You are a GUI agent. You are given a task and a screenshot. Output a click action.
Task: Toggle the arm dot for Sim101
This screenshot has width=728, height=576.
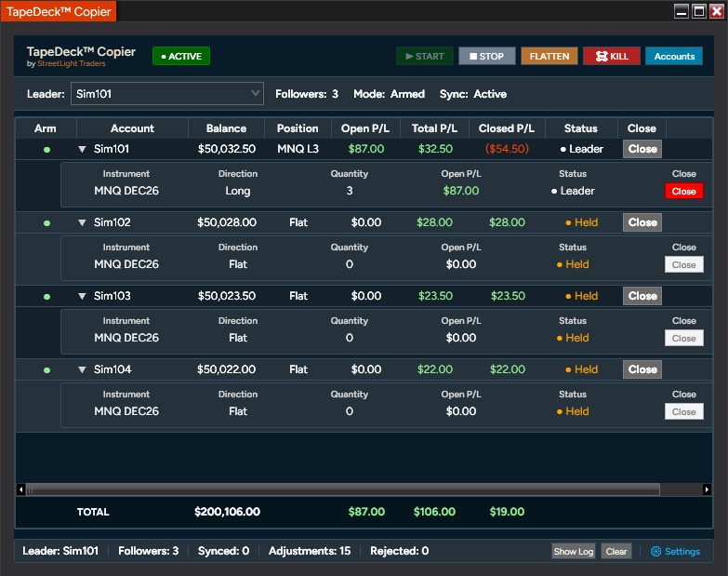click(x=46, y=150)
